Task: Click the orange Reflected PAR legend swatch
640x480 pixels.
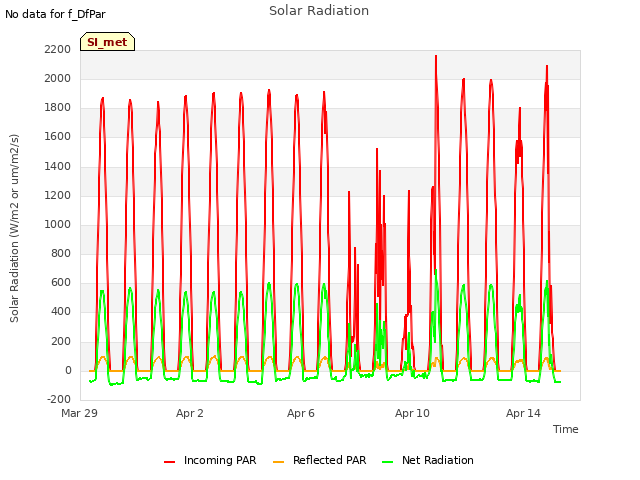Action: [278, 462]
